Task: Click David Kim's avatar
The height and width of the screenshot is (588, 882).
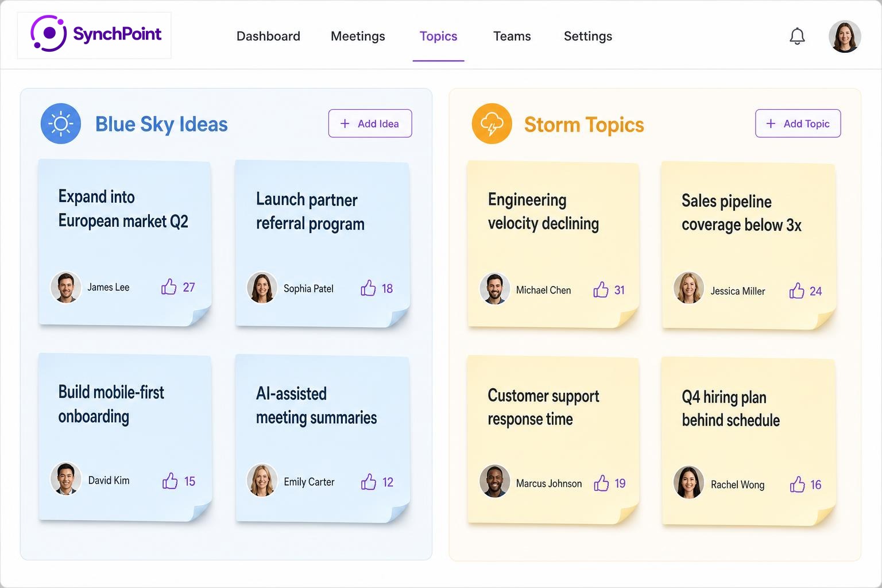Action: pos(65,479)
